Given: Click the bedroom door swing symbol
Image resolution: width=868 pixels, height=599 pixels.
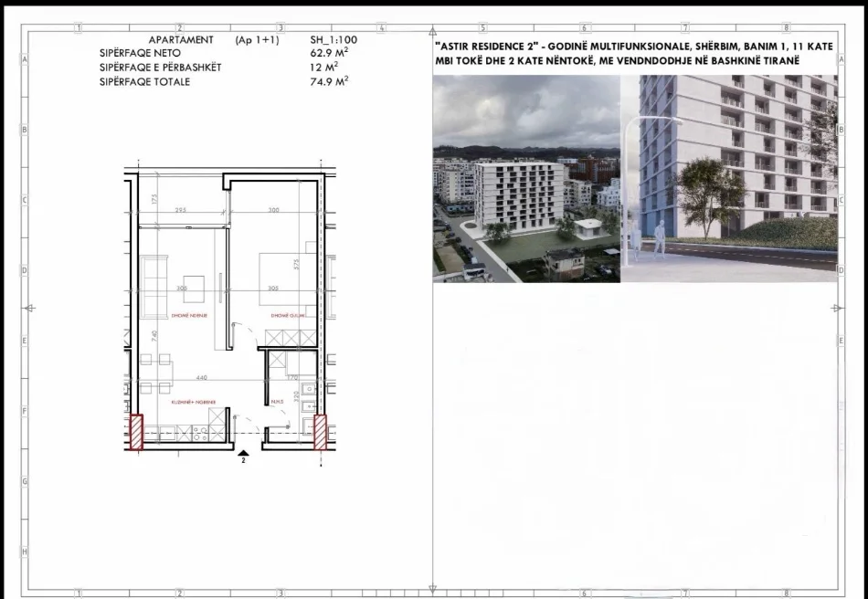Looking at the screenshot, I should (244, 335).
